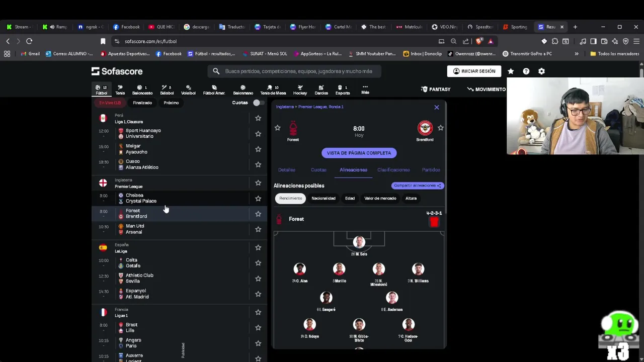Open the FANTASY link
Image resolution: width=644 pixels, height=362 pixels.
(x=436, y=89)
